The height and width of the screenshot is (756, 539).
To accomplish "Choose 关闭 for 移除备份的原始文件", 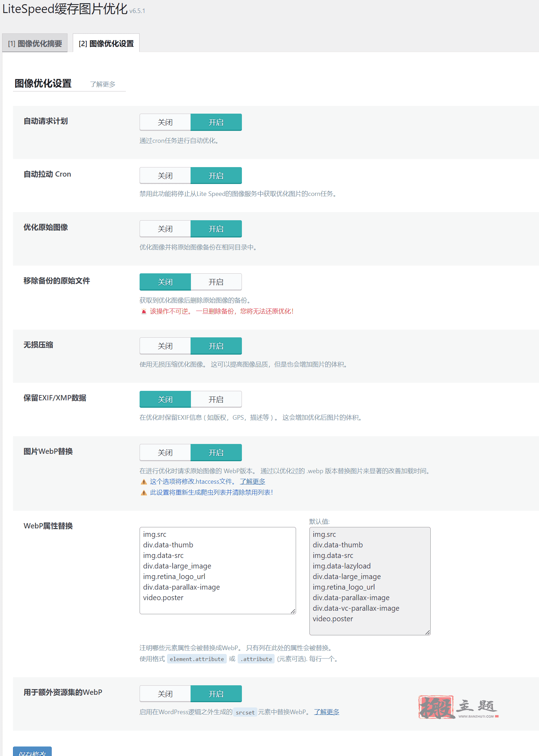I will point(165,282).
